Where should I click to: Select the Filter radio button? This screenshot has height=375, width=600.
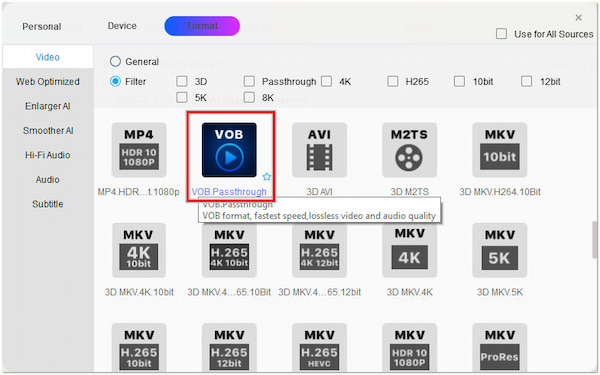click(x=115, y=82)
